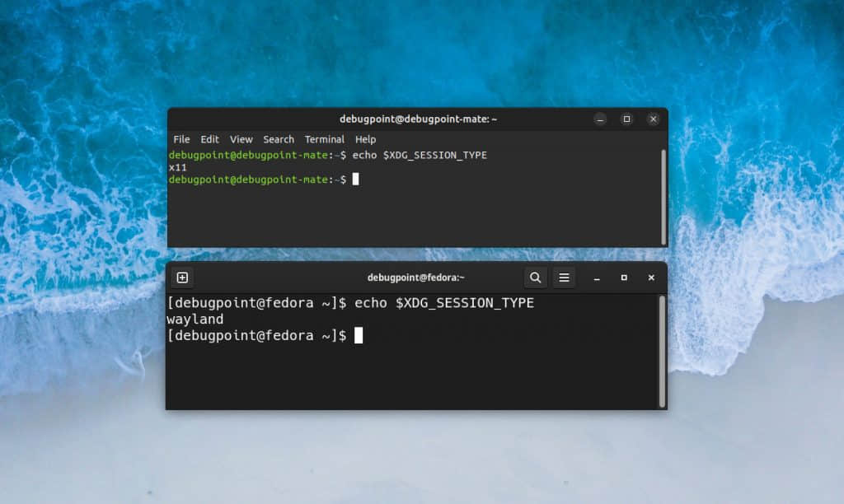Maximize the debugpoint-mate terminal window
844x504 pixels.
(626, 119)
